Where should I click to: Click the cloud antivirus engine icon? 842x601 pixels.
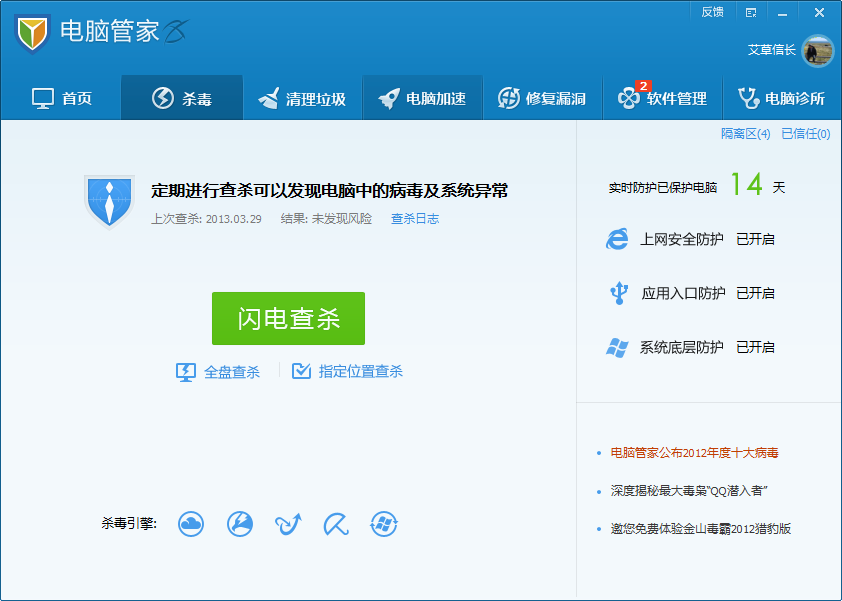click(191, 523)
